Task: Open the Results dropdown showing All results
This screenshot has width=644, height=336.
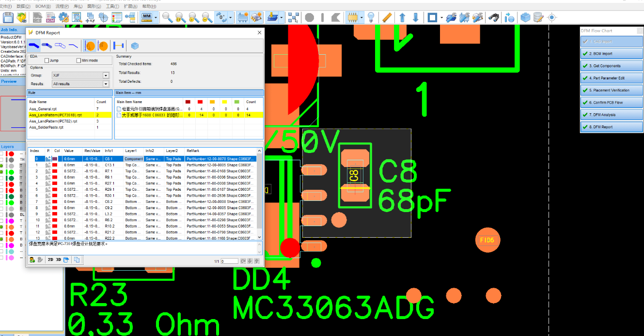Action: [106, 84]
